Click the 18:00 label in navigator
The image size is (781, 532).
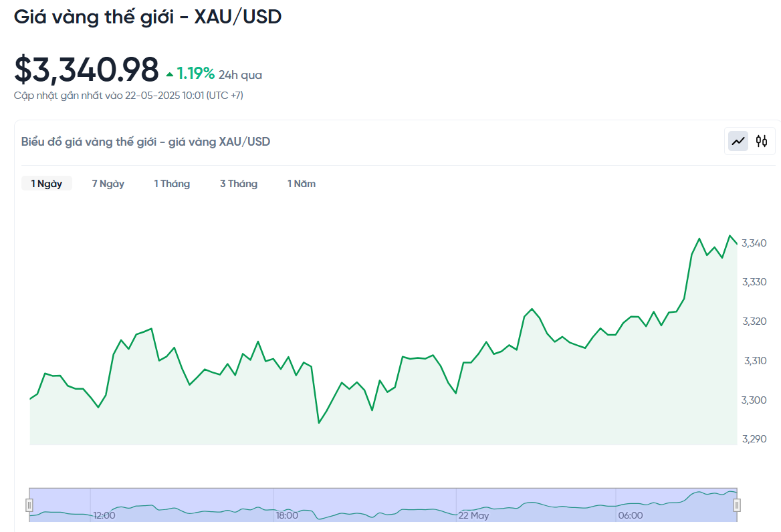point(287,515)
